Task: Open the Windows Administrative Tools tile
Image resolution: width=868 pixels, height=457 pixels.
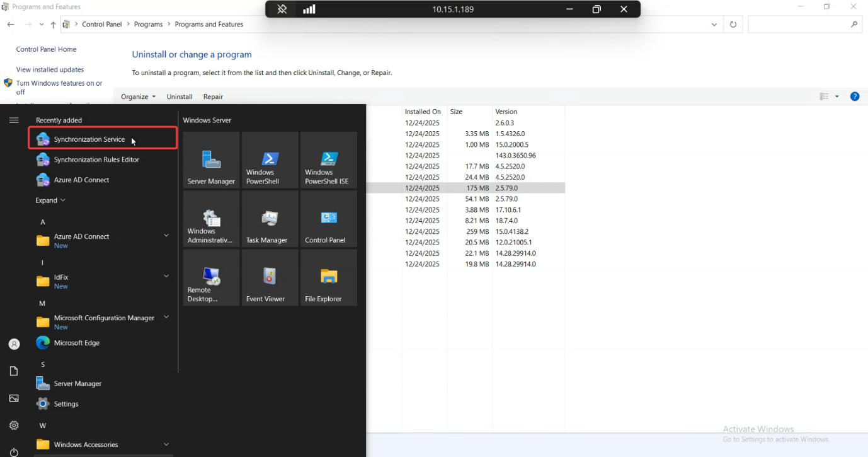Action: click(x=211, y=219)
